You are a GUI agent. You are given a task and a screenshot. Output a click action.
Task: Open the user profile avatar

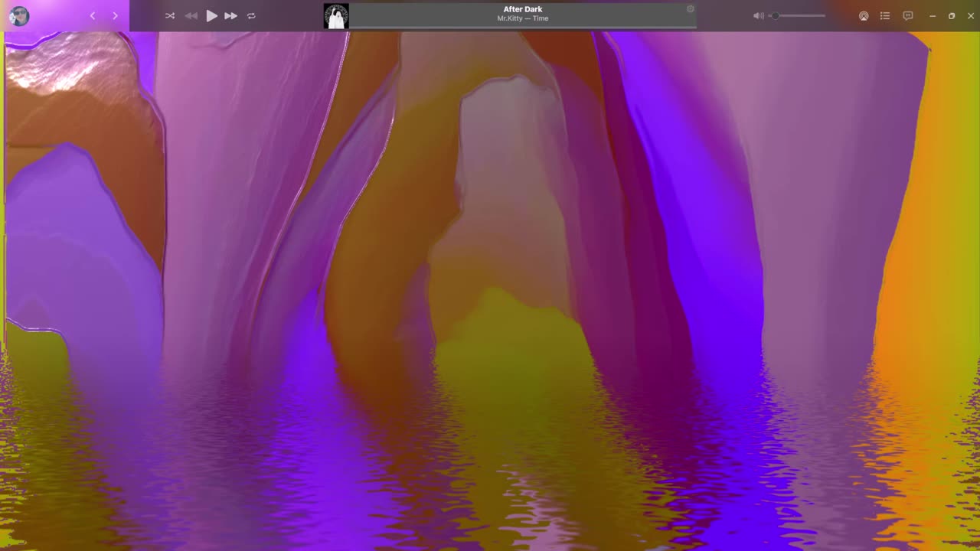coord(19,16)
